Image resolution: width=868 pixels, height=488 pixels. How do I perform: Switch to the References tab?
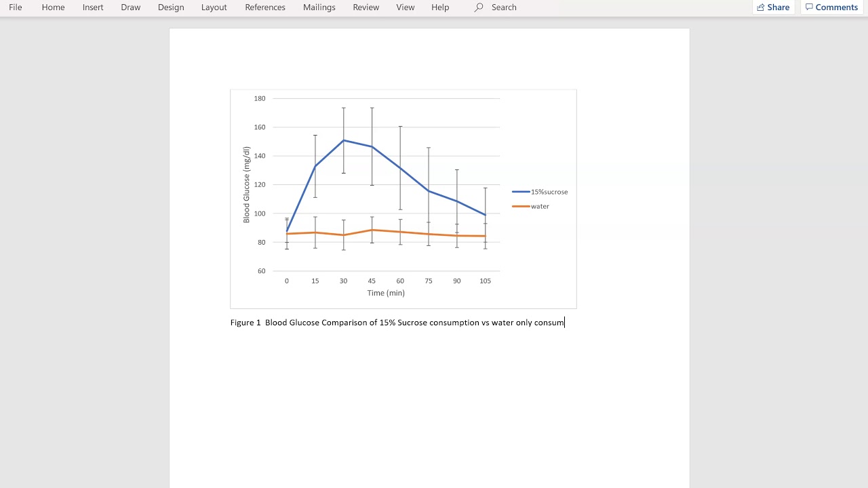click(x=265, y=7)
